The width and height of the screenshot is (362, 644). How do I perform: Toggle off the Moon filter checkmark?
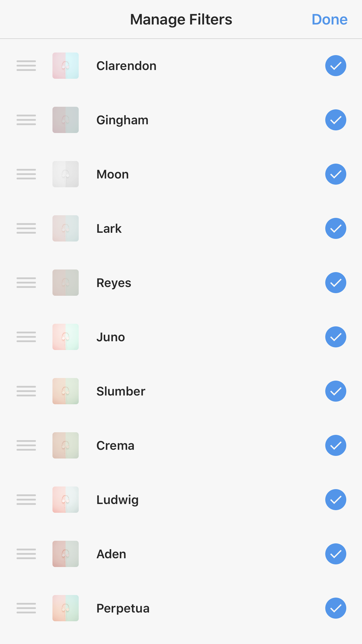click(x=335, y=174)
